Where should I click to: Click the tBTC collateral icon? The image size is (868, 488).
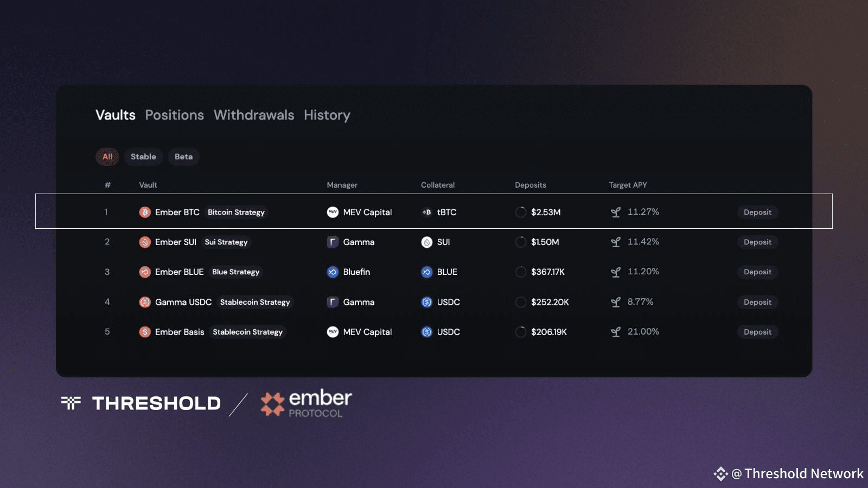click(427, 212)
